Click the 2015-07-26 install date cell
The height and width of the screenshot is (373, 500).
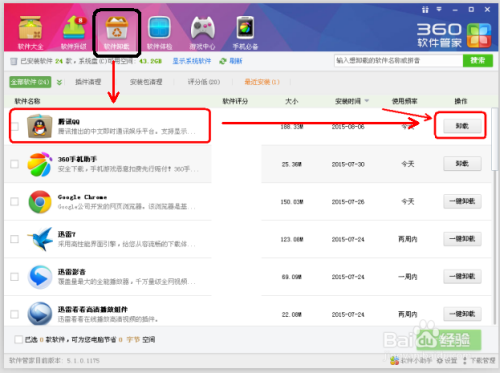pyautogui.click(x=348, y=202)
